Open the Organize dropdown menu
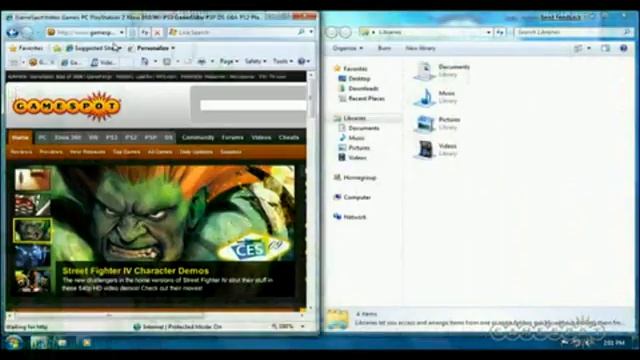Viewport: 640px width, 360px height. (347, 48)
